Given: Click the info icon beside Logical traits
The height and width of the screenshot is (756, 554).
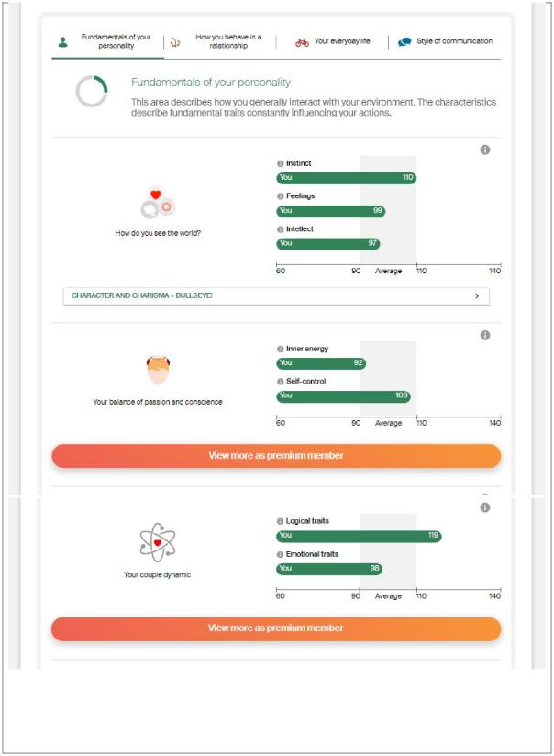Looking at the screenshot, I should coord(280,521).
